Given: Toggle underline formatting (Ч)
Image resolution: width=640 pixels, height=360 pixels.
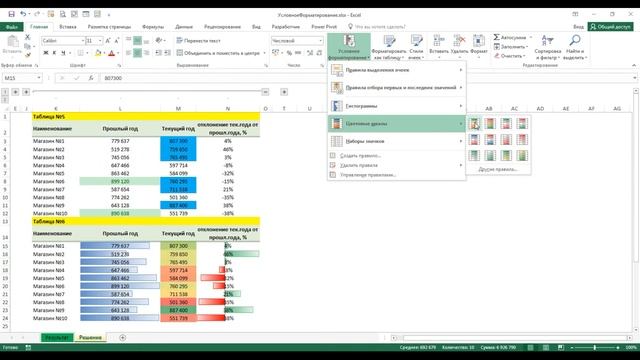Looking at the screenshot, I should coord(63,53).
